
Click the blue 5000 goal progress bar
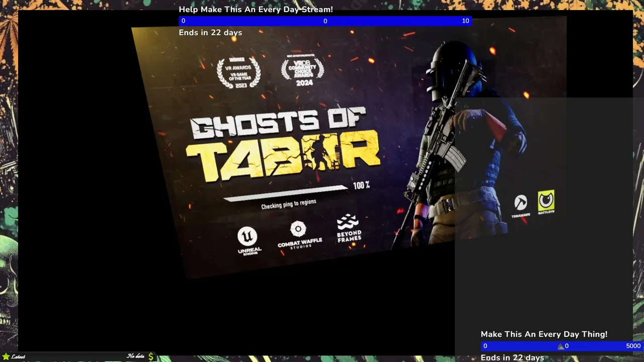[x=562, y=346]
